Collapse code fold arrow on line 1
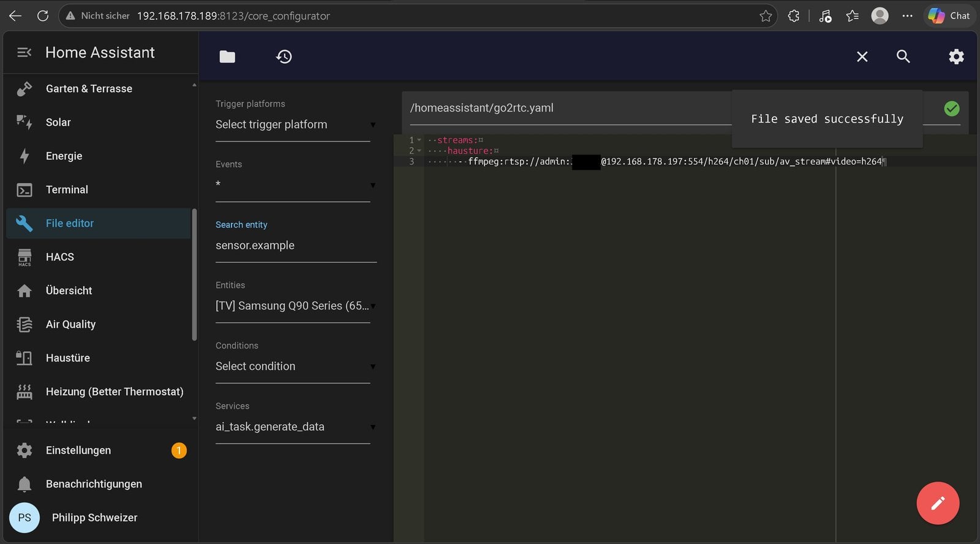Screen dimensions: 980x544 (x=420, y=140)
